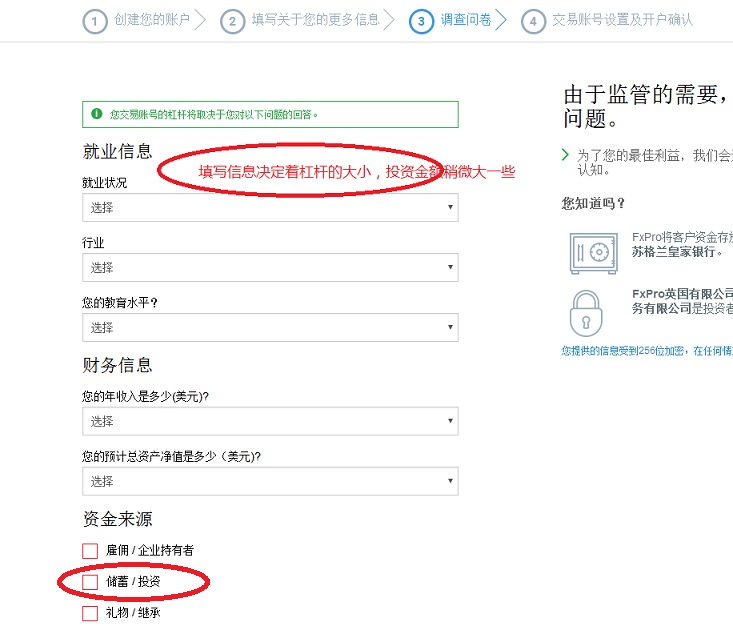The width and height of the screenshot is (733, 630).
Task: Expand the 行业 dropdown list
Action: pyautogui.click(x=270, y=268)
